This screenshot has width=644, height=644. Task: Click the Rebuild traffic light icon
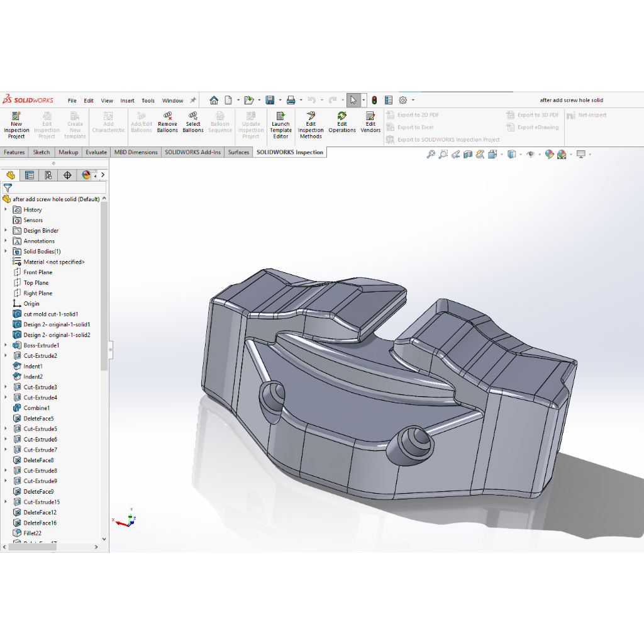pyautogui.click(x=374, y=100)
